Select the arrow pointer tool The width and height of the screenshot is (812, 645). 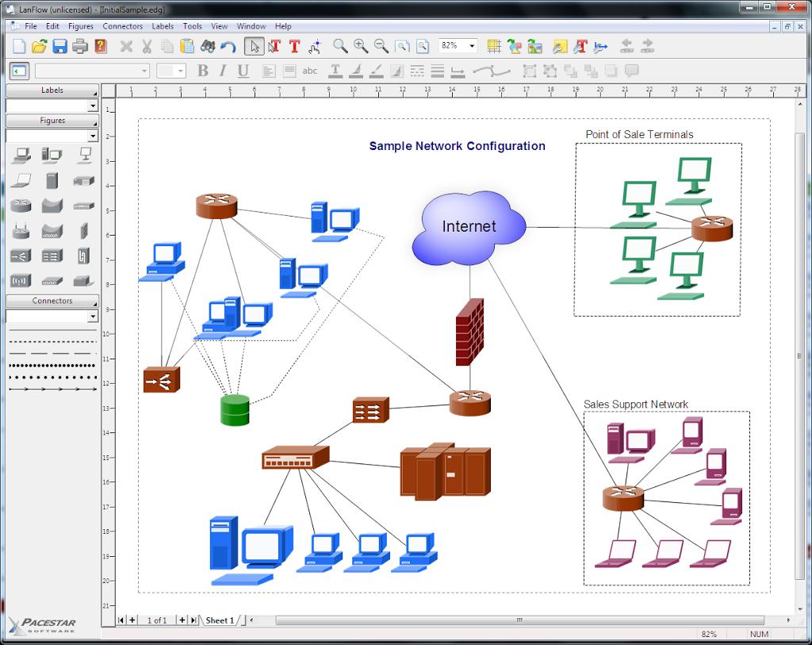pos(255,47)
